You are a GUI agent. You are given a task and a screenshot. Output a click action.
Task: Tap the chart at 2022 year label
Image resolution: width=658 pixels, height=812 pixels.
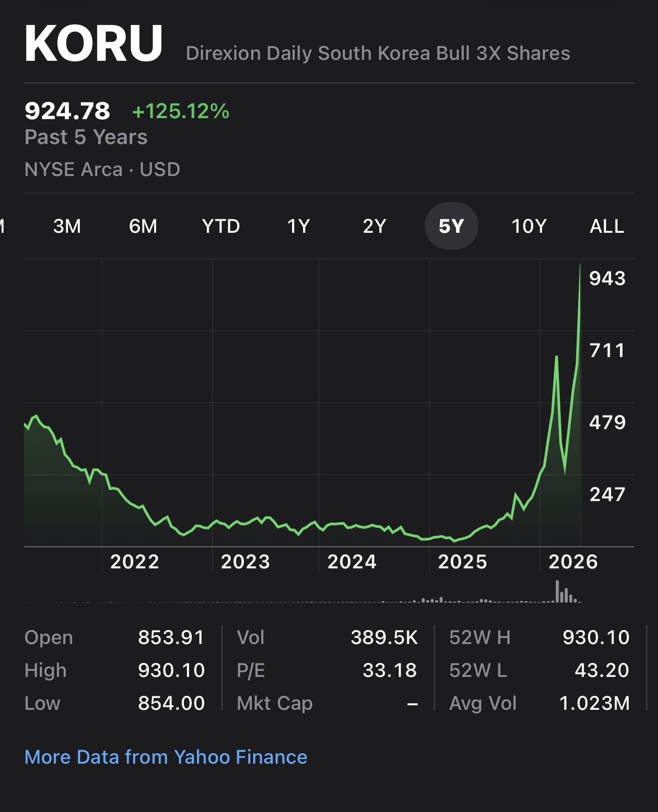pyautogui.click(x=135, y=562)
